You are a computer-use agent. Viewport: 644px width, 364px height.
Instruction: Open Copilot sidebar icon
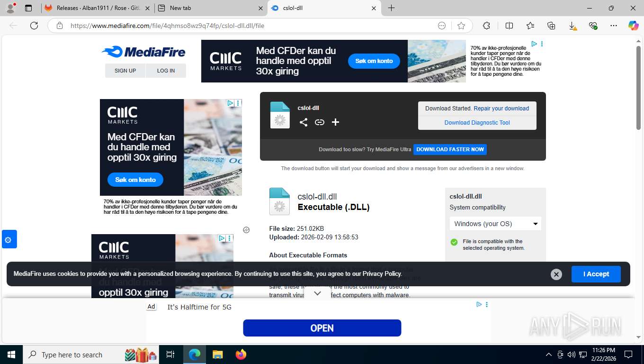click(633, 26)
